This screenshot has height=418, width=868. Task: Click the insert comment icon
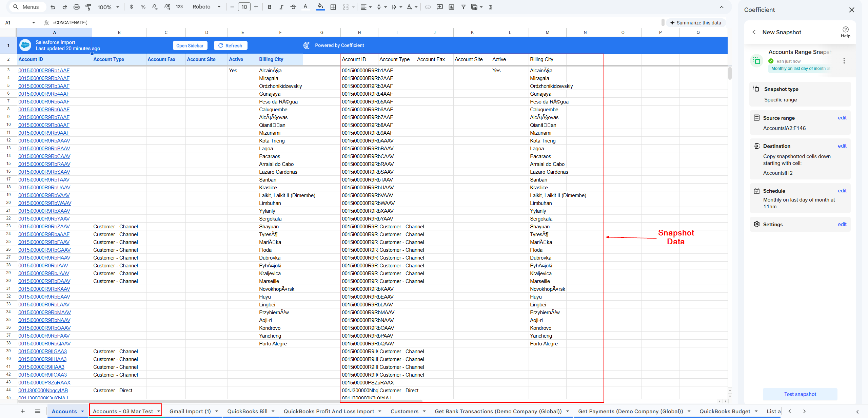(440, 7)
